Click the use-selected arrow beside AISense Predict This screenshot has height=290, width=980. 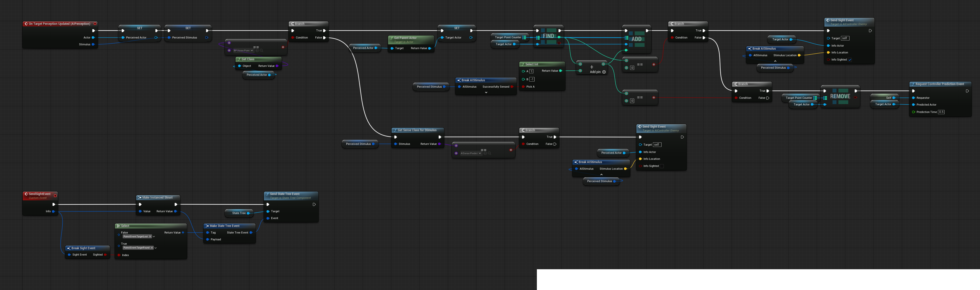485,153
